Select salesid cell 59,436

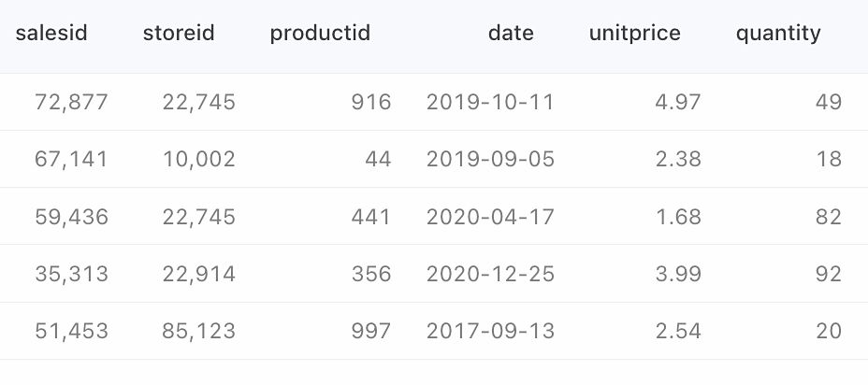[x=71, y=217]
